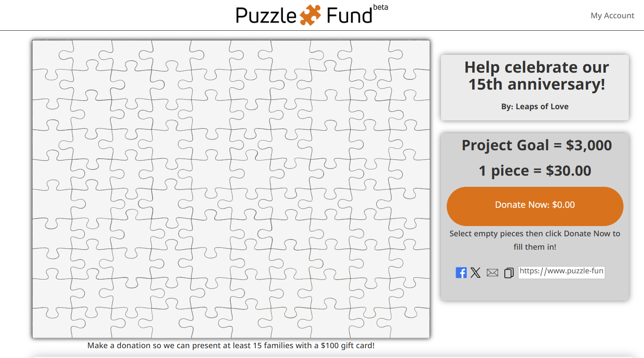This screenshot has width=644, height=358.
Task: Select the top-right corner puzzle piece
Action: pos(409,55)
